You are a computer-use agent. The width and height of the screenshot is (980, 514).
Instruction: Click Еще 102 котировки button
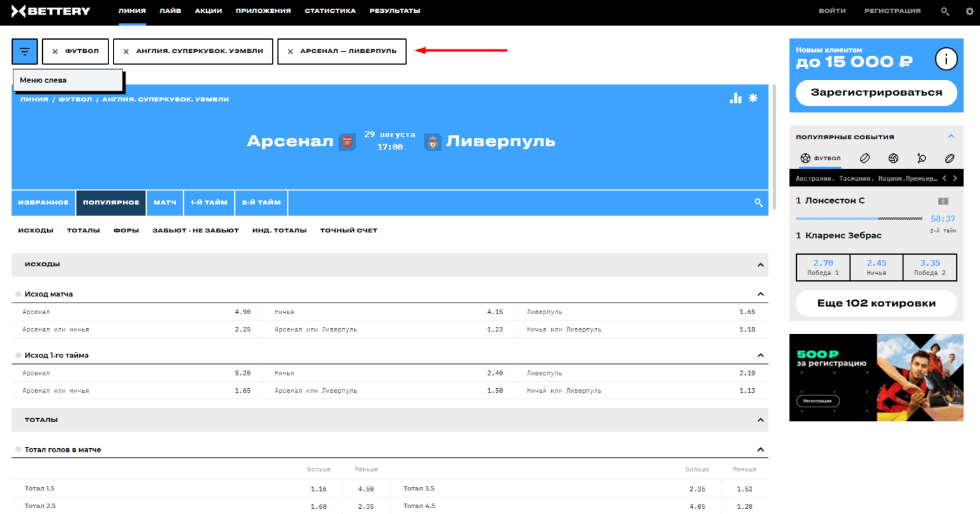tap(877, 303)
